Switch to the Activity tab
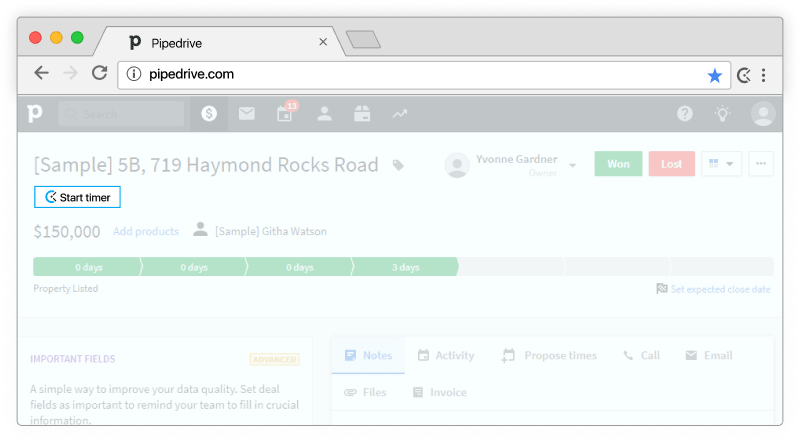Screen dimensions: 800x443 tap(446, 355)
